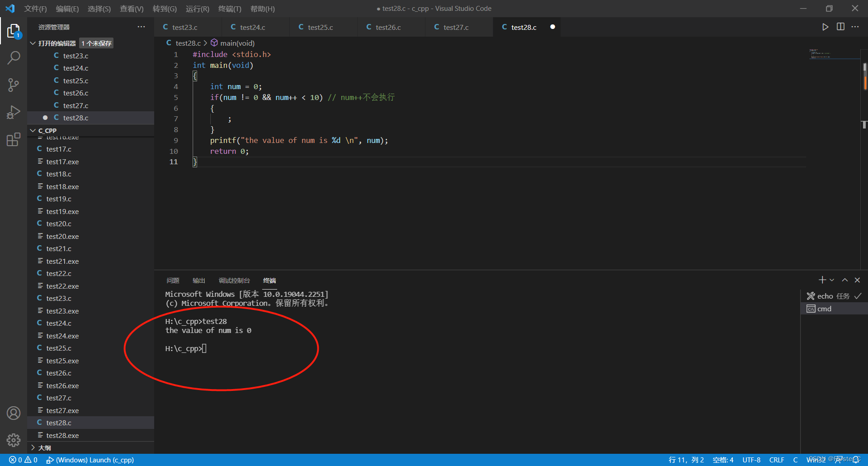The height and width of the screenshot is (466, 868).
Task: Open test22.c in the file tree
Action: click(x=90, y=273)
